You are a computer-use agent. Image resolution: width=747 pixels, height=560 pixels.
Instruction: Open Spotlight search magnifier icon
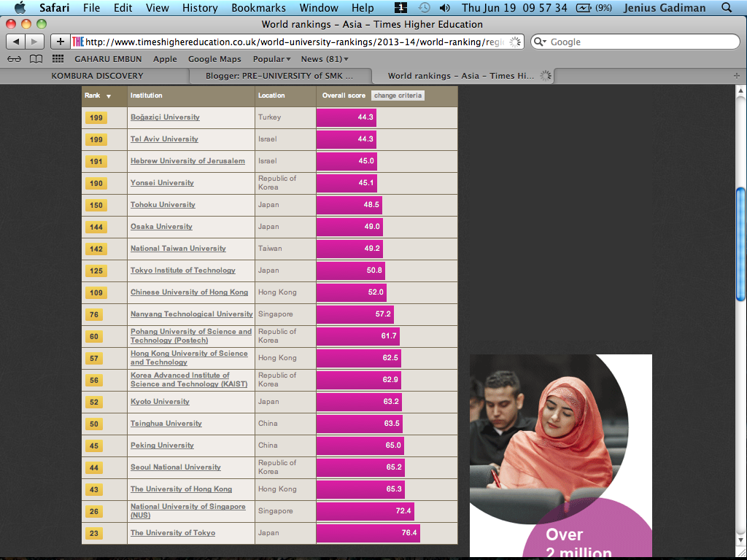(727, 7)
